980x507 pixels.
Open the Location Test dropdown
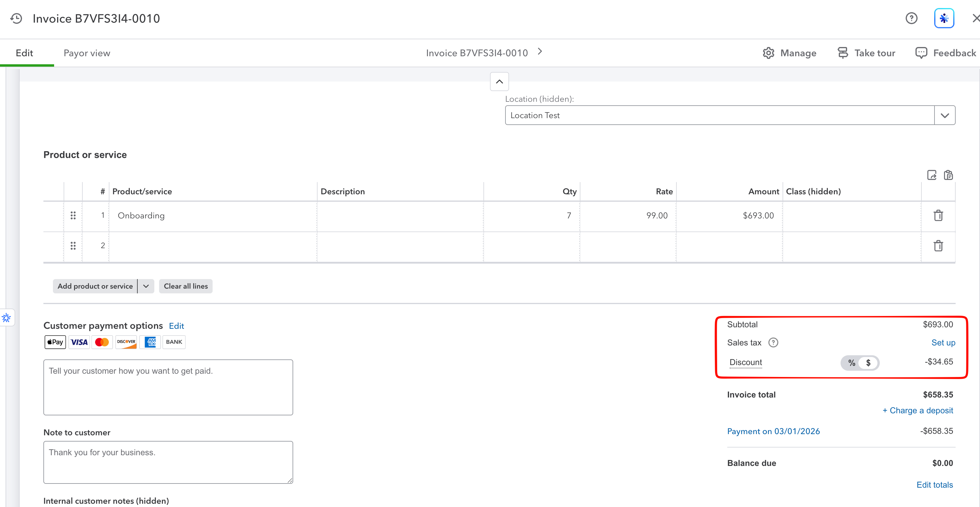(x=945, y=115)
